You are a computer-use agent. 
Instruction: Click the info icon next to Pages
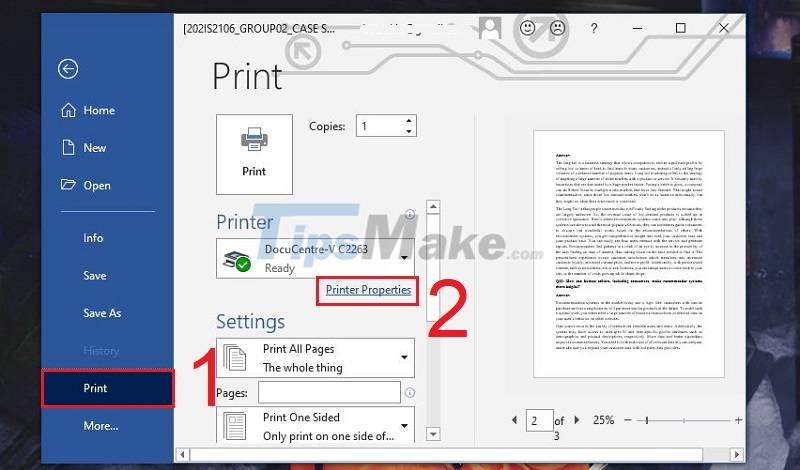click(410, 392)
